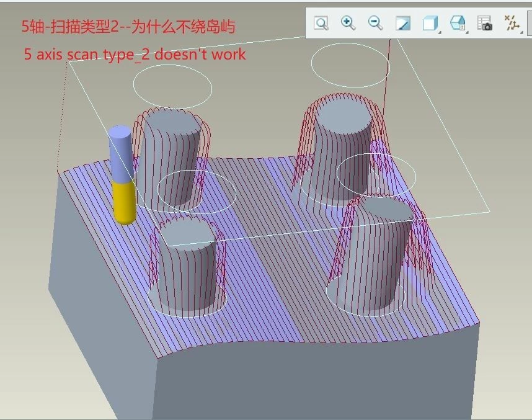The height and width of the screenshot is (420, 532).
Task: Select the Coordinate Axes display tool
Action: 512,23
